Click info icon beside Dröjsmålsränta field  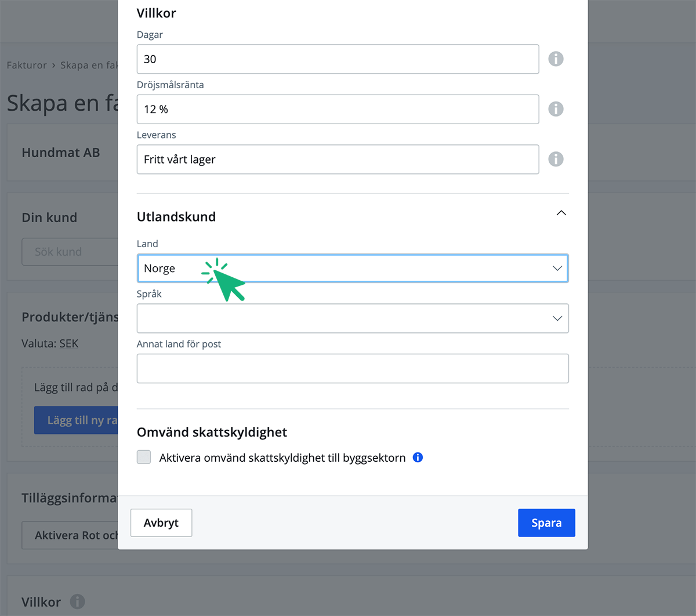pyautogui.click(x=556, y=109)
